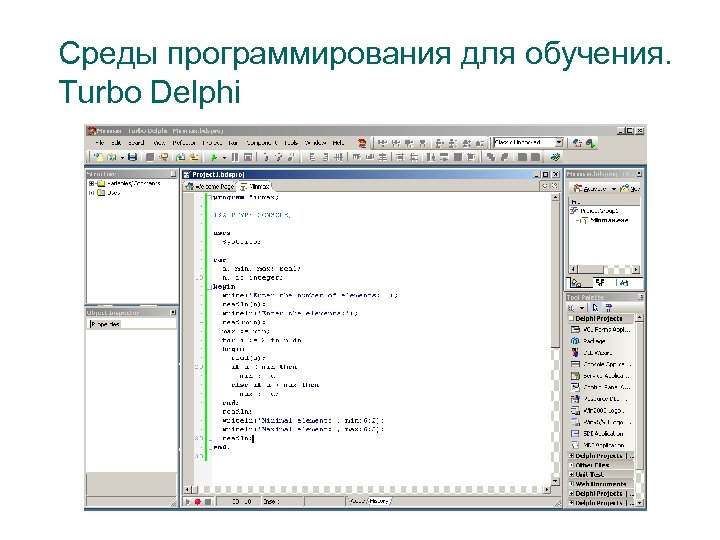Select Console Application in Tool Palette
This screenshot has width=720, height=540.
coord(601,364)
